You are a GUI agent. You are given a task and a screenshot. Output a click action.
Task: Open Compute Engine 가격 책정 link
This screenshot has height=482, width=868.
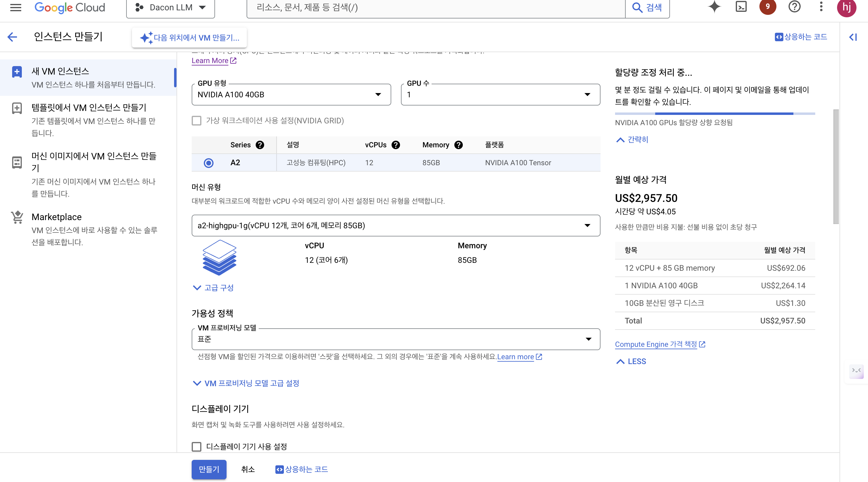tap(660, 344)
